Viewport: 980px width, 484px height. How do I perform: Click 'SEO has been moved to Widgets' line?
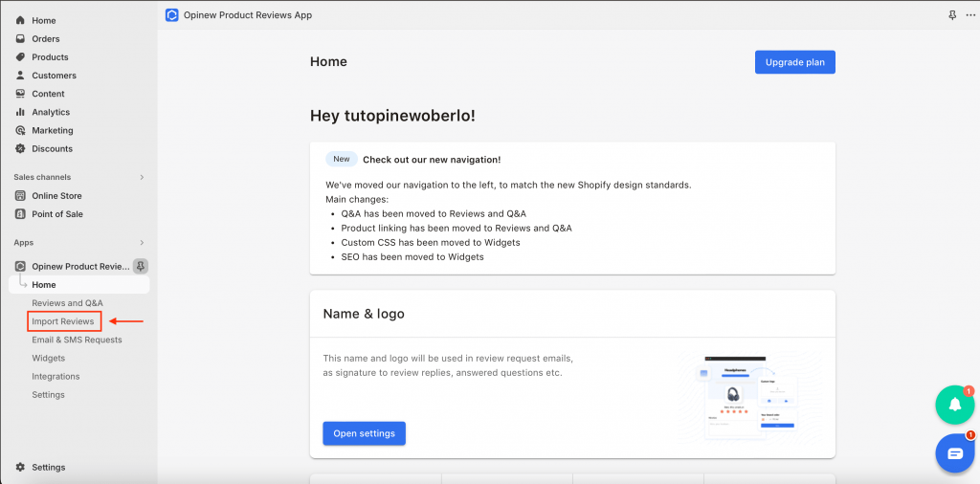(x=412, y=256)
